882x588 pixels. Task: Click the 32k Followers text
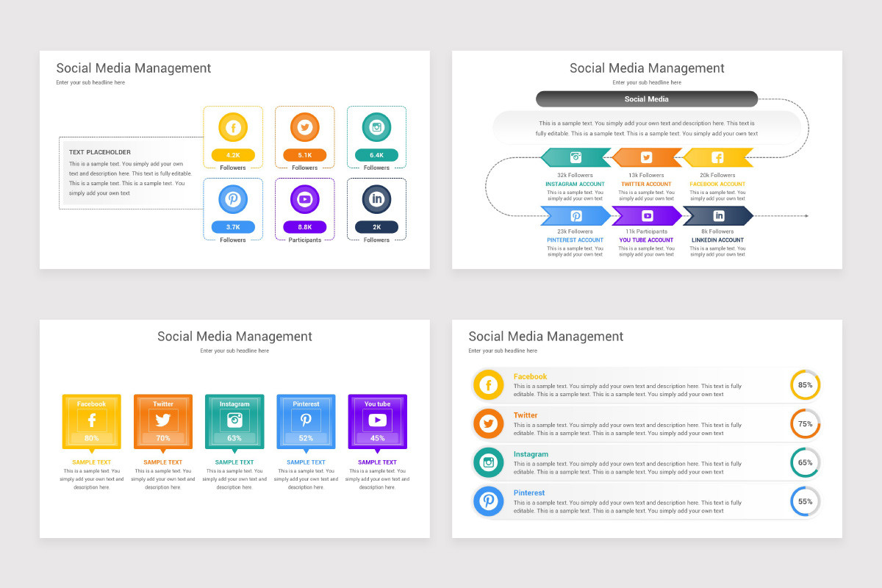click(576, 175)
